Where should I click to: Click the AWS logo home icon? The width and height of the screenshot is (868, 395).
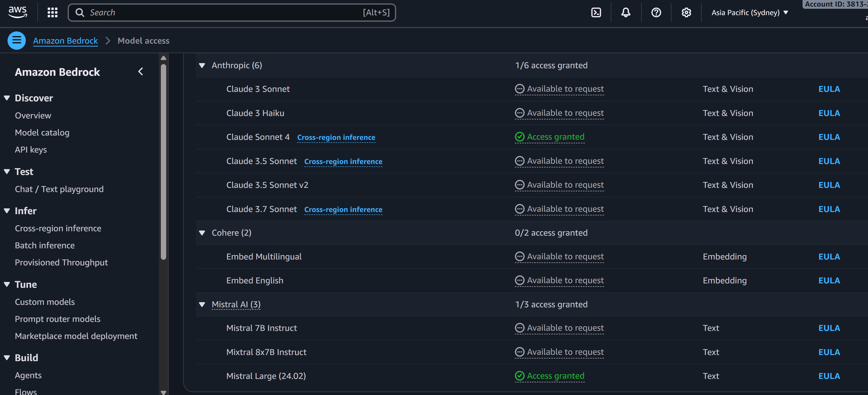click(x=18, y=12)
